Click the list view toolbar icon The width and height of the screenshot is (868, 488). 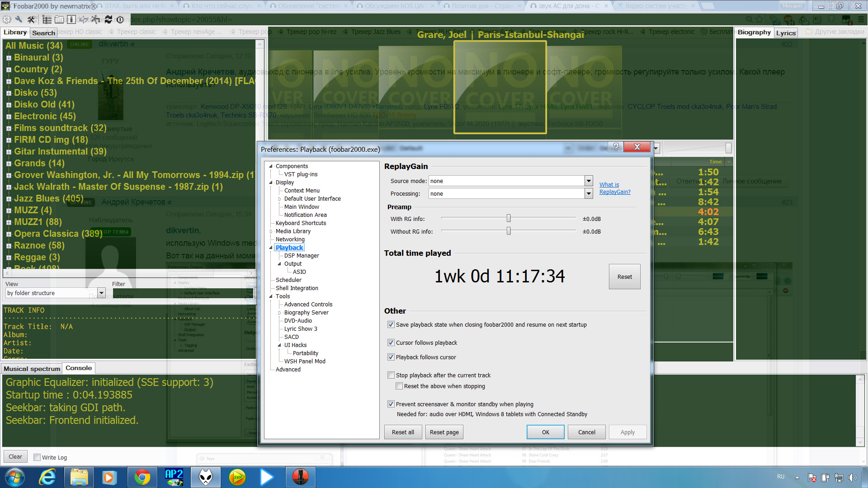point(47,19)
